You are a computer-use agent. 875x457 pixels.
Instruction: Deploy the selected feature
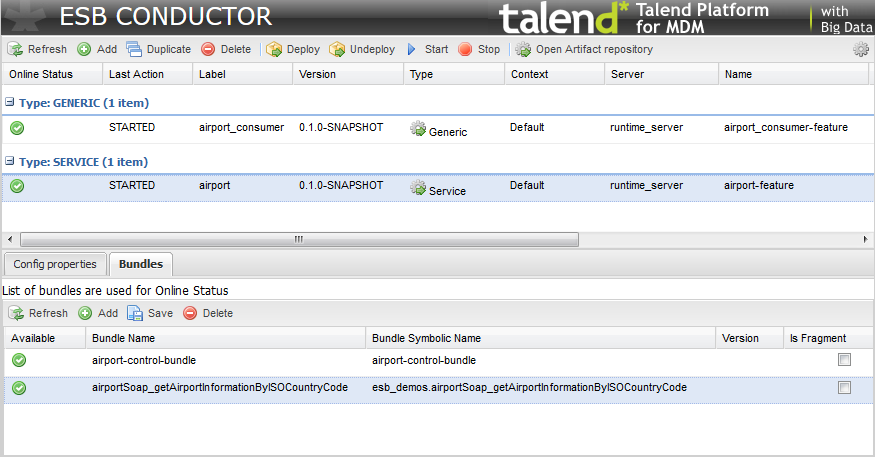(x=293, y=50)
